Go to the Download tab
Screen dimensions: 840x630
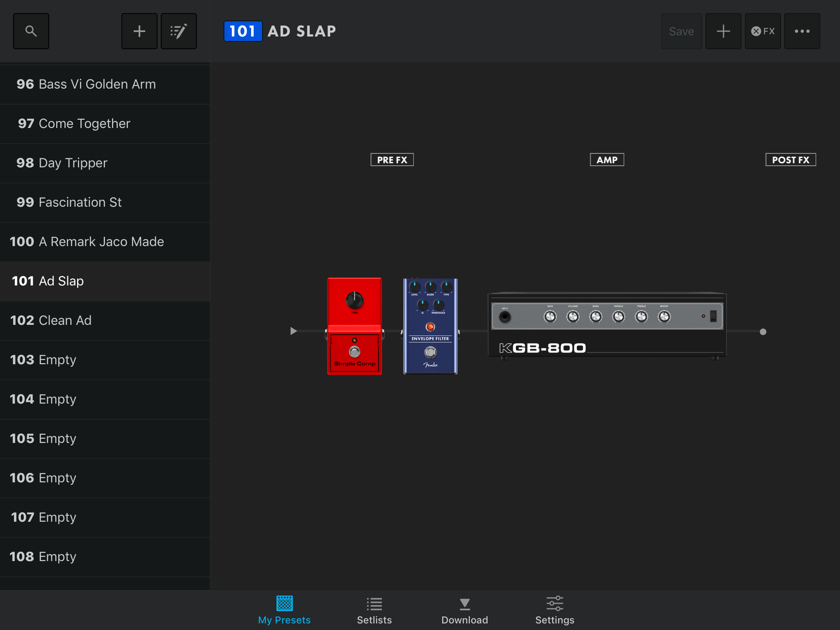tap(465, 610)
